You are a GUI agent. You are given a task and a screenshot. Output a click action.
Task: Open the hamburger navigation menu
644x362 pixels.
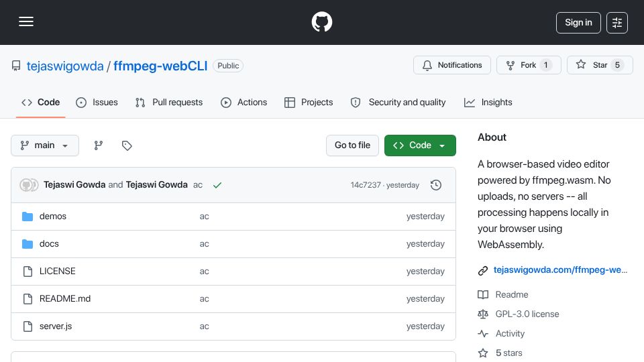point(26,21)
